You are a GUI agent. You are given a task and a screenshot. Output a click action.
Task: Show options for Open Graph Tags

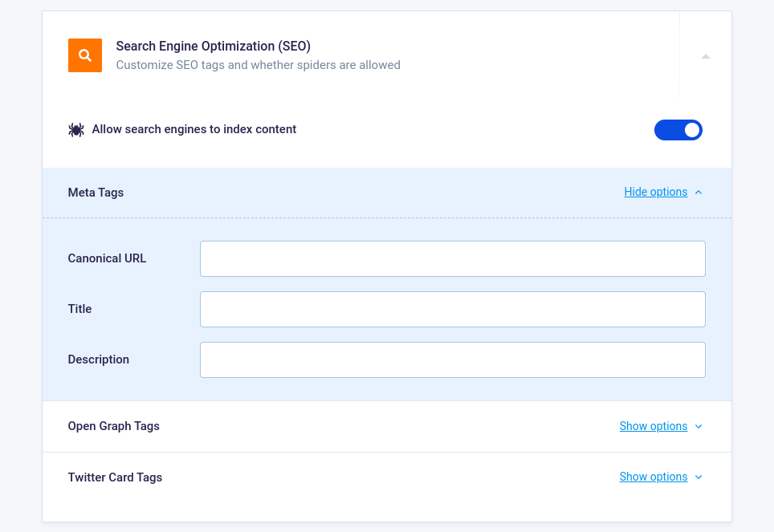click(x=653, y=426)
